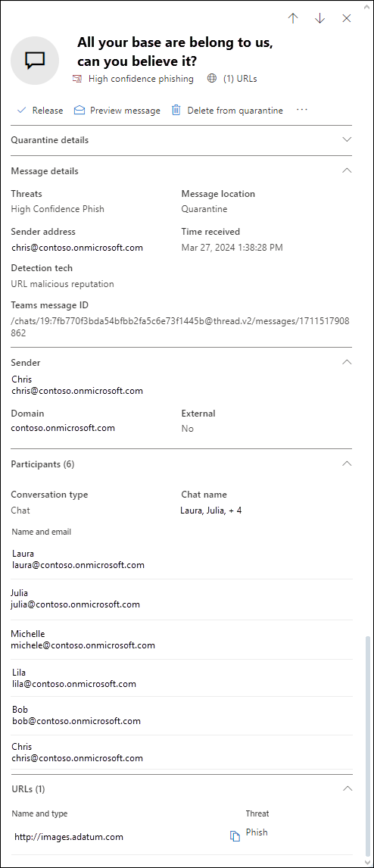Click the (1) URLs link in header
The width and height of the screenshot is (374, 868).
pos(240,79)
